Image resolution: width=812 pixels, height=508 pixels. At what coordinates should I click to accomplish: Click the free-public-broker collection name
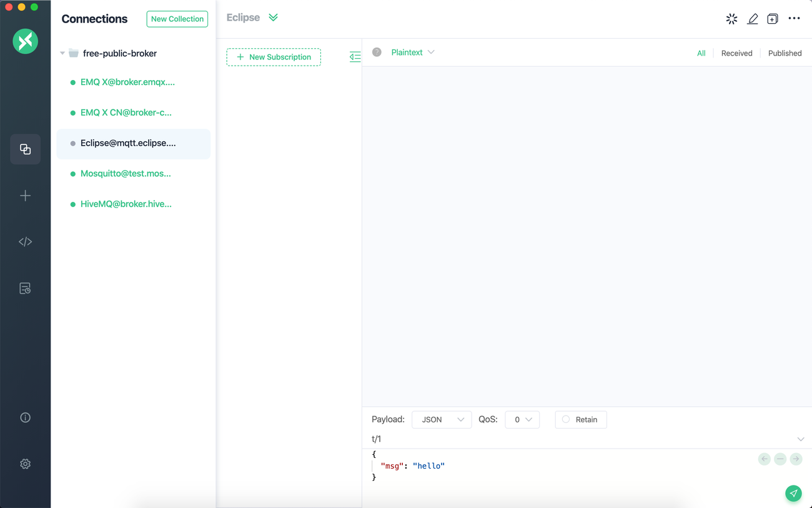click(x=120, y=54)
